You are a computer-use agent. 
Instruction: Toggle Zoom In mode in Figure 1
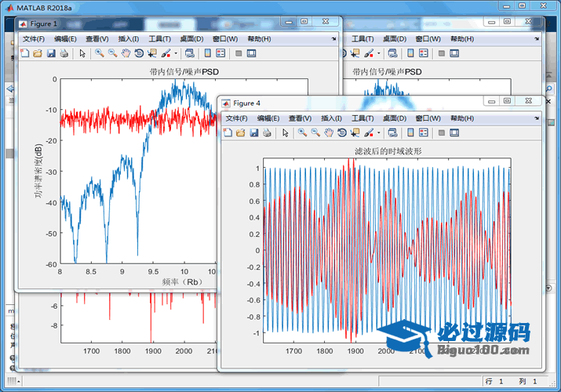pos(100,53)
